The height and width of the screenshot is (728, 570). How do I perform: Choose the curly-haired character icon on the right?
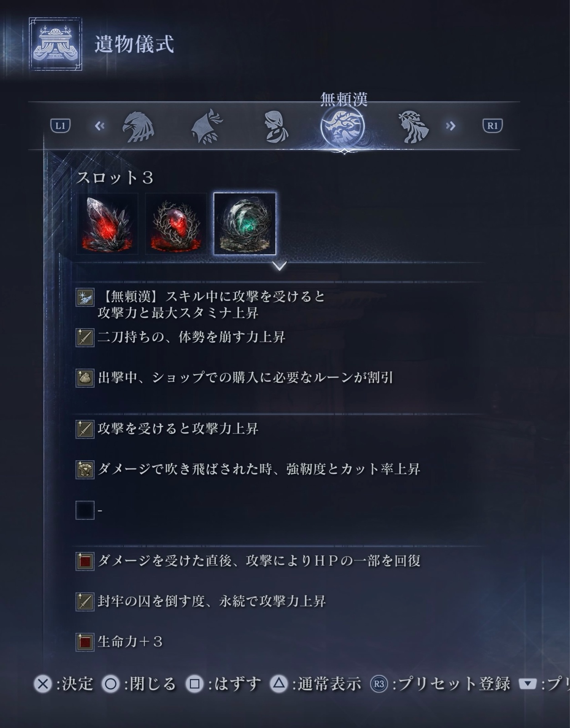[x=413, y=126]
